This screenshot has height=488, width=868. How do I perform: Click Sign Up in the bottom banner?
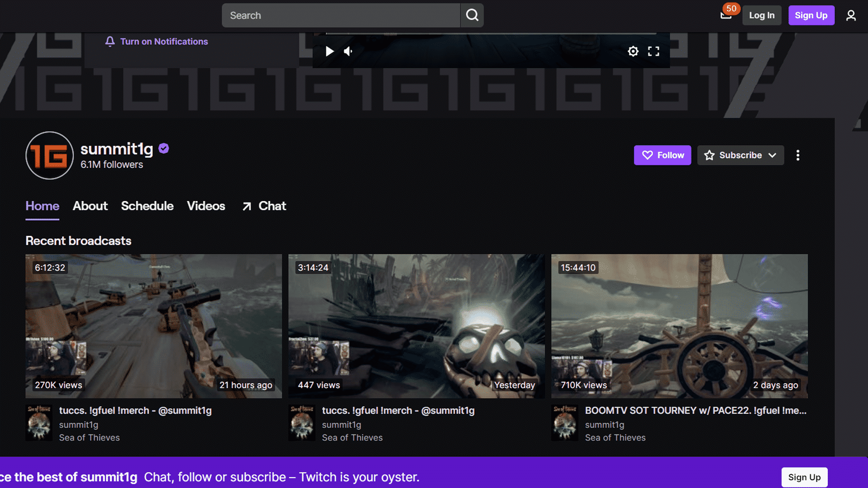pos(804,477)
